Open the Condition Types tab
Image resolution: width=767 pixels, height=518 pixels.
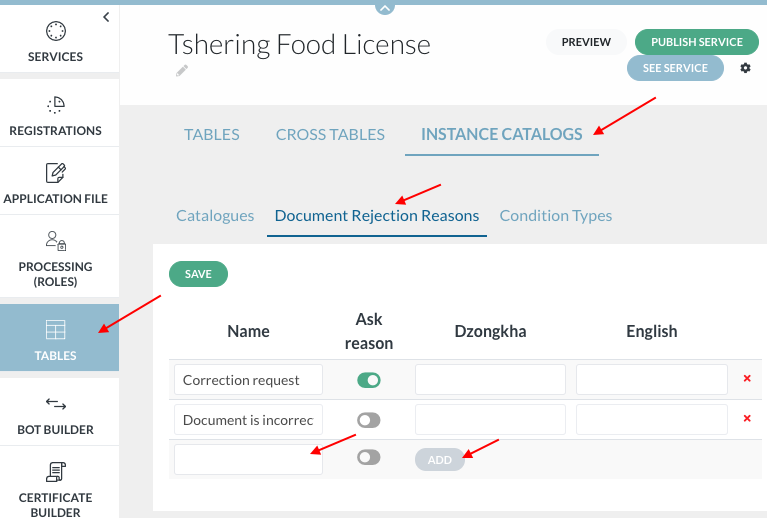pyautogui.click(x=556, y=216)
